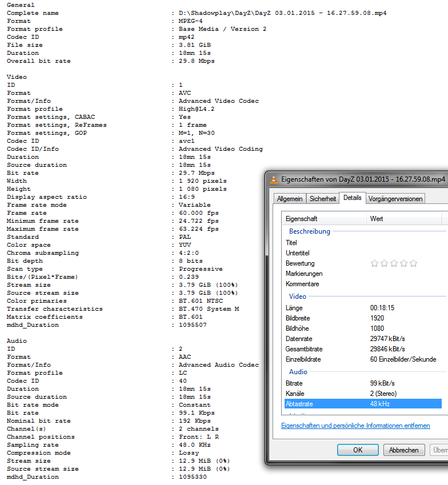Viewport: 448px width, 485px height.
Task: Click the Bits/(Pixel*Frame) value 0.239
Action: [189, 277]
